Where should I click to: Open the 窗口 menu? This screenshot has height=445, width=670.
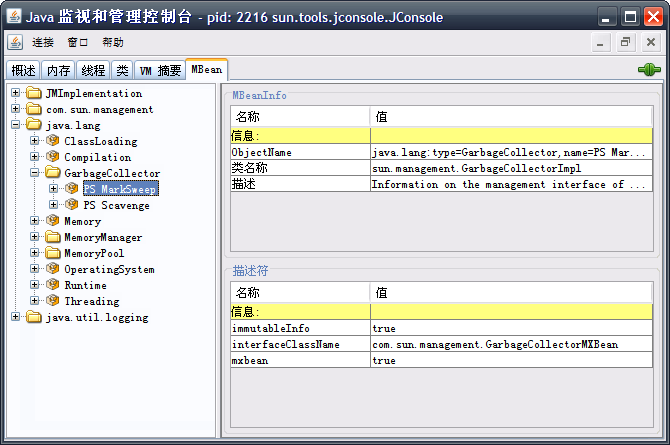coord(78,42)
